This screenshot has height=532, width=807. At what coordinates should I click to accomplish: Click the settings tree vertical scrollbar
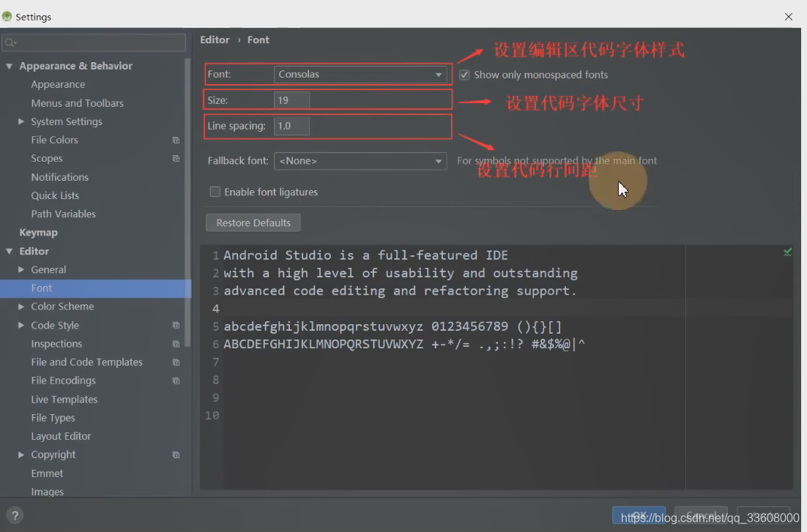pyautogui.click(x=188, y=203)
